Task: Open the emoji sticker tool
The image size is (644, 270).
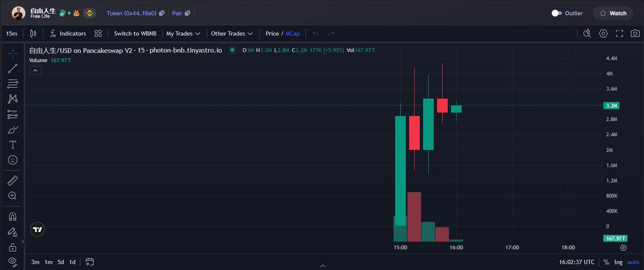Action: 13,160
